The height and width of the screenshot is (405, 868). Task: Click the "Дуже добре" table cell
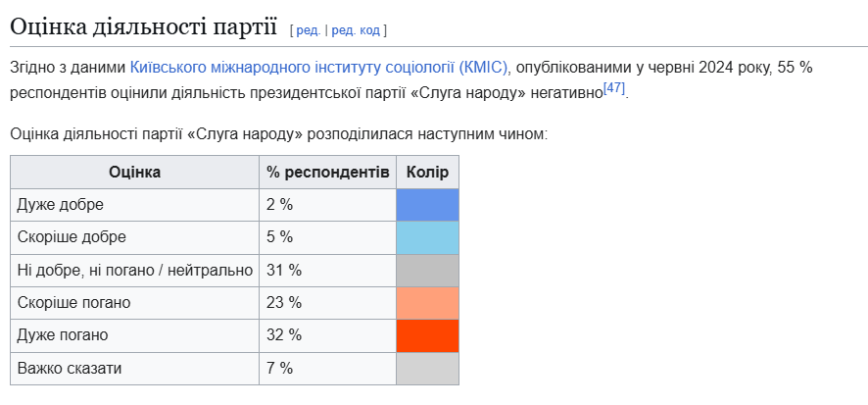click(134, 205)
